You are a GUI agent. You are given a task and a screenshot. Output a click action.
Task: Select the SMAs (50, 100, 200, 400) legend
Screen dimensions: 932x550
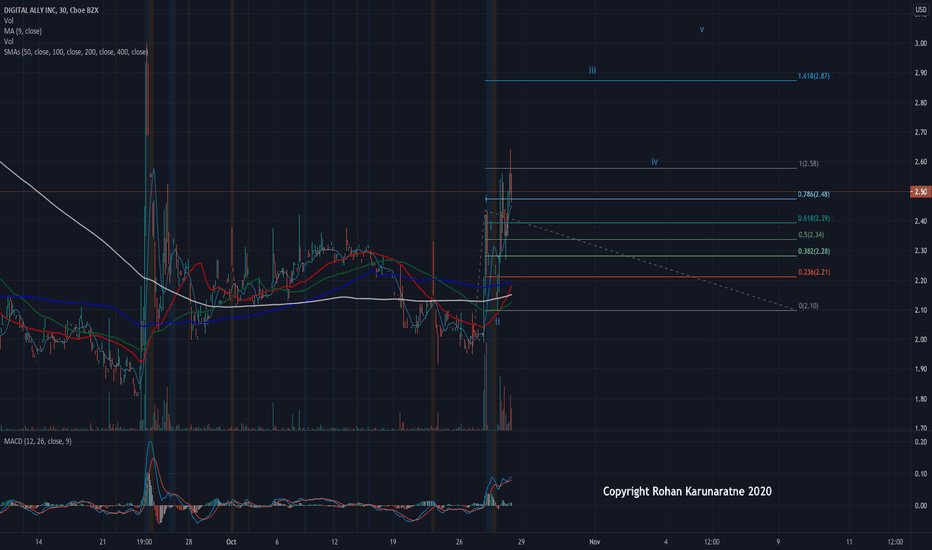tap(76, 52)
